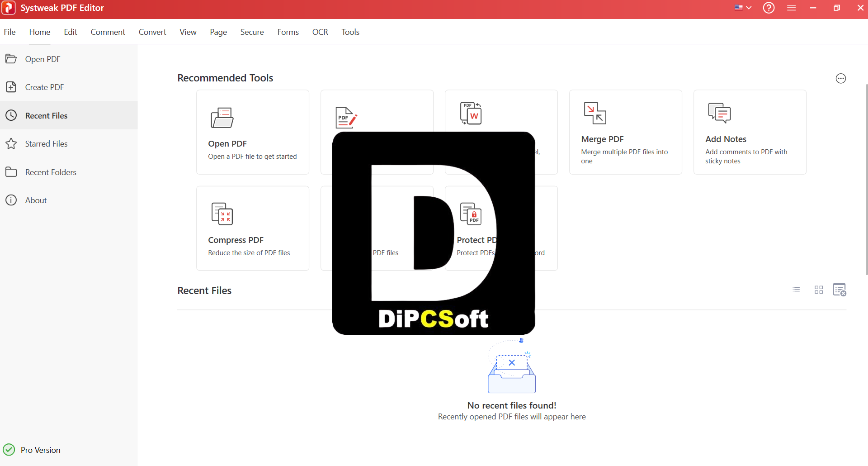The width and height of the screenshot is (868, 466).
Task: Click 'Recently opened PDF files will appear here'
Action: (512, 417)
